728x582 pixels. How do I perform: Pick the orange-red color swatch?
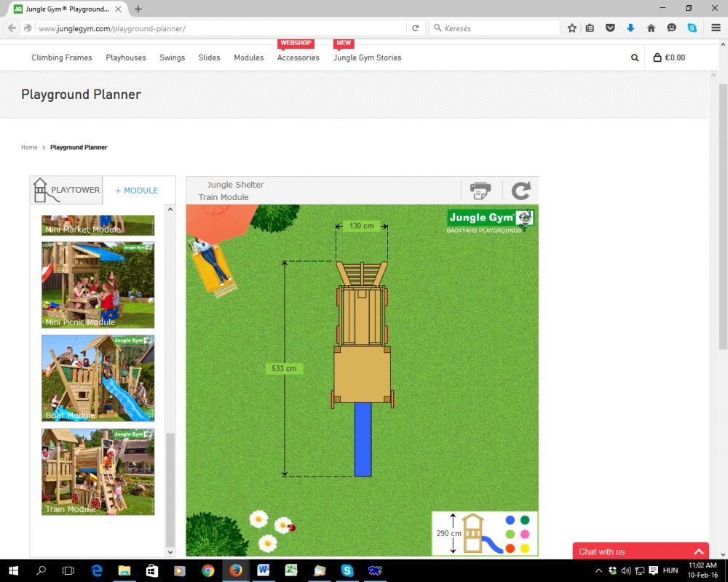pos(510,549)
